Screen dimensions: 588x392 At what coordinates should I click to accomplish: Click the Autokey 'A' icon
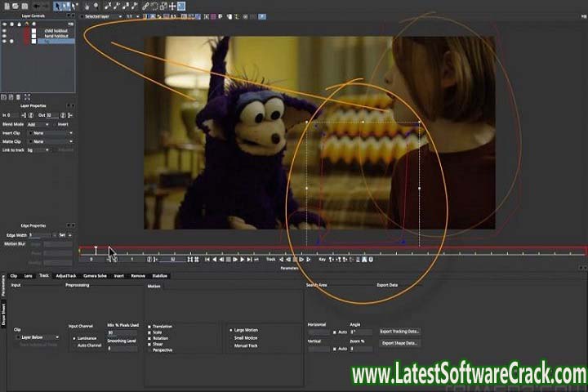(364, 260)
